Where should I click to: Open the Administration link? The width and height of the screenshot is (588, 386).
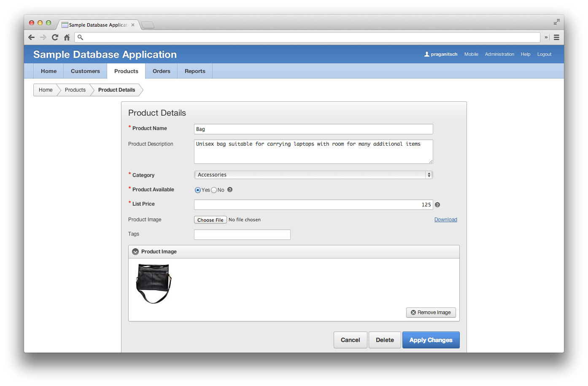pos(499,54)
